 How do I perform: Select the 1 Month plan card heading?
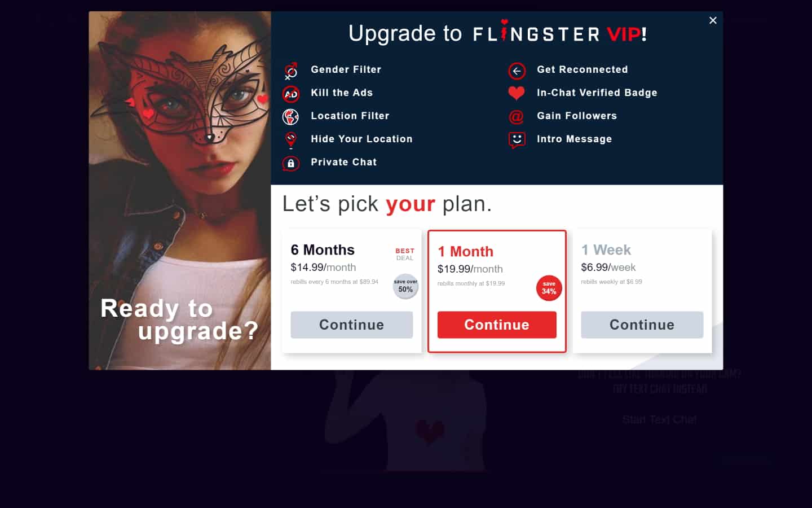click(466, 251)
